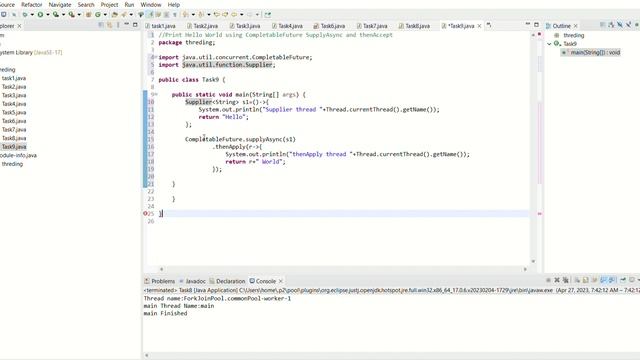
Task: Open the Search menu
Action: [x=86, y=4]
